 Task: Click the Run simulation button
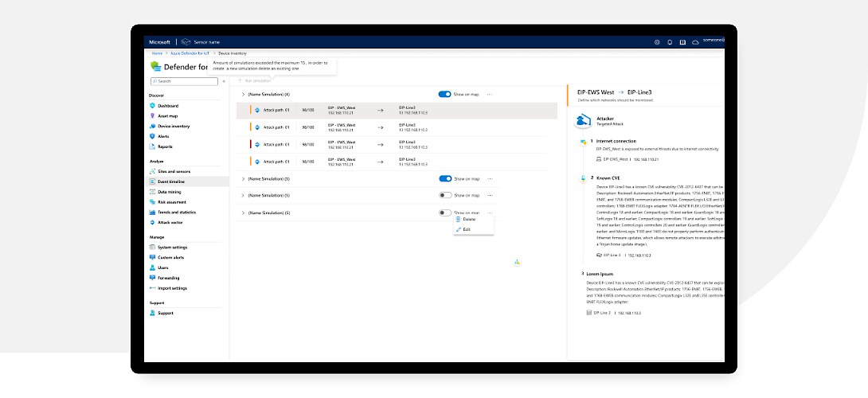tap(255, 81)
